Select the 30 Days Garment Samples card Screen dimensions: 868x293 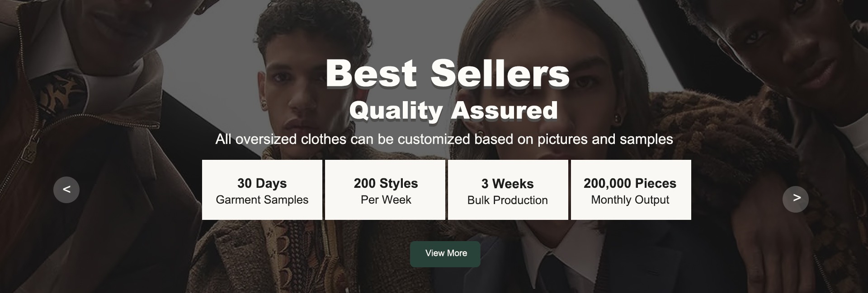point(262,190)
